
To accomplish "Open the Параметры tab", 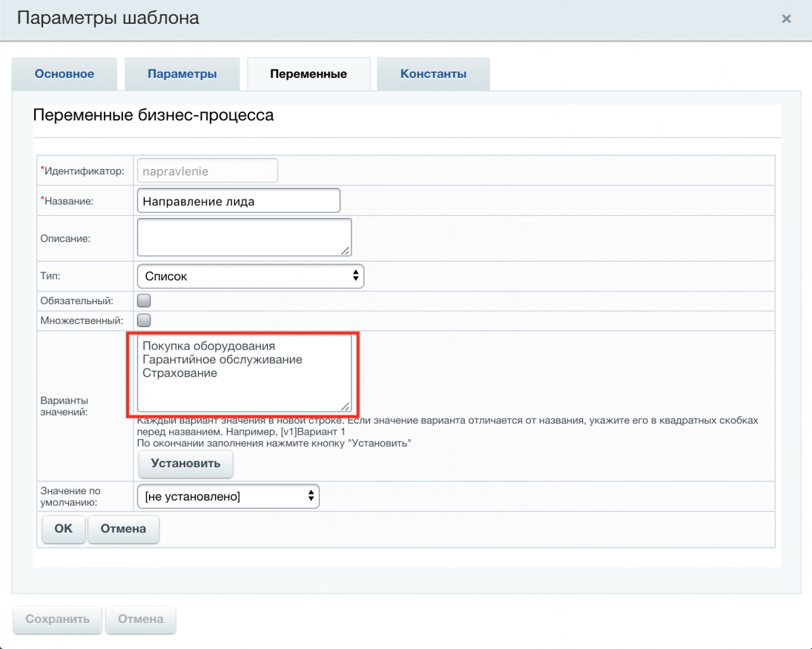I will point(182,74).
